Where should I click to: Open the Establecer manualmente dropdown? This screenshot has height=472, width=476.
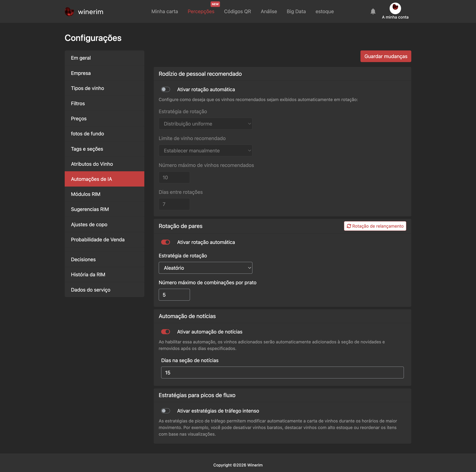point(205,150)
